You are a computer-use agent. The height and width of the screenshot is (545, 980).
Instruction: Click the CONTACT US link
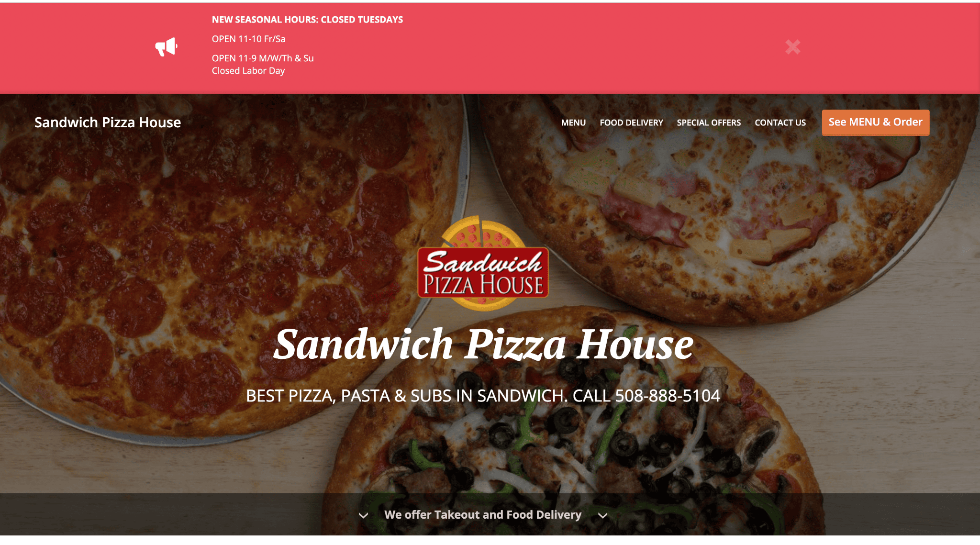780,122
